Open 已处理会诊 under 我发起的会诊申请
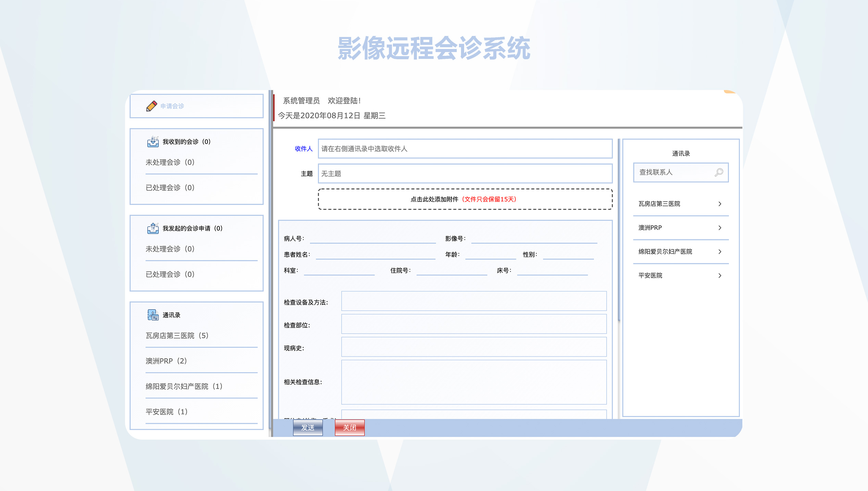 [170, 274]
